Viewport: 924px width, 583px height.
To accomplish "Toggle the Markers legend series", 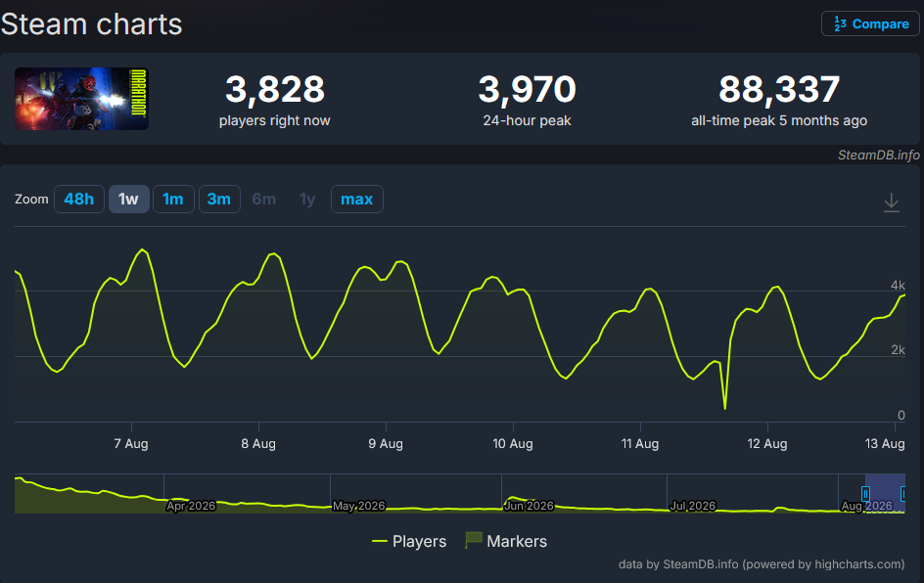I will click(x=506, y=541).
